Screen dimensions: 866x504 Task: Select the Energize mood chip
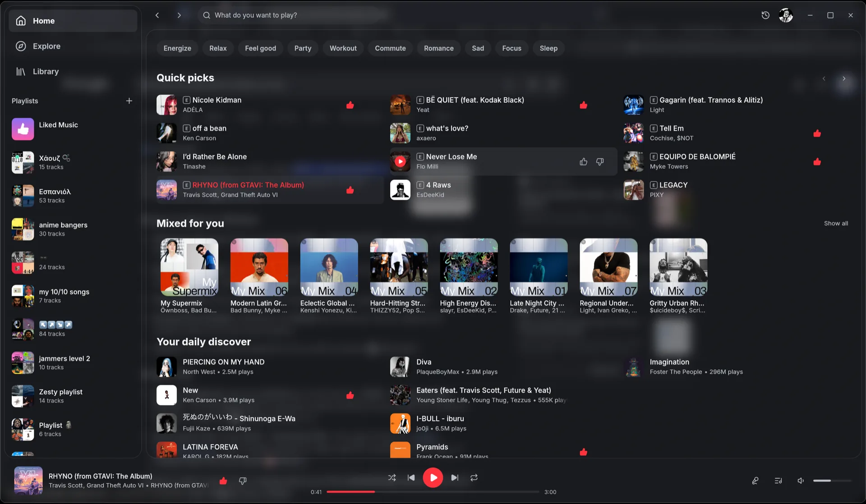pyautogui.click(x=177, y=48)
